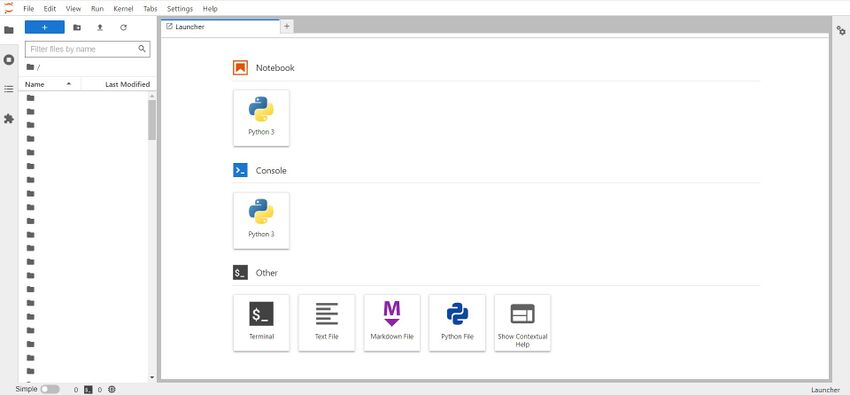
Task: Click the Console section heading
Action: point(271,170)
